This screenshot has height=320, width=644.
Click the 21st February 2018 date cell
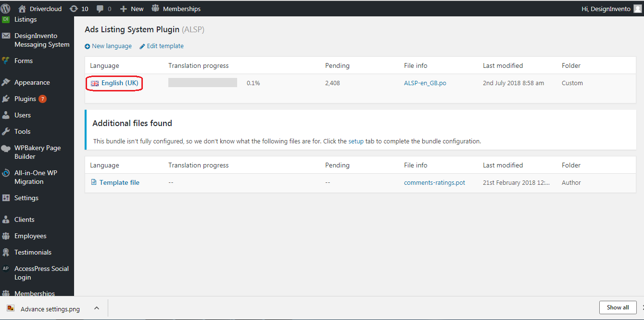coord(516,182)
